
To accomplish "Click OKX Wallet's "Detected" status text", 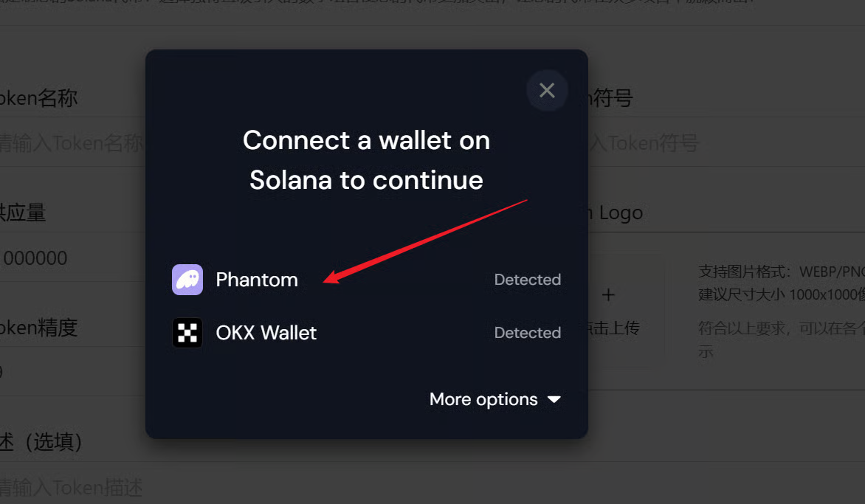I will click(x=527, y=333).
